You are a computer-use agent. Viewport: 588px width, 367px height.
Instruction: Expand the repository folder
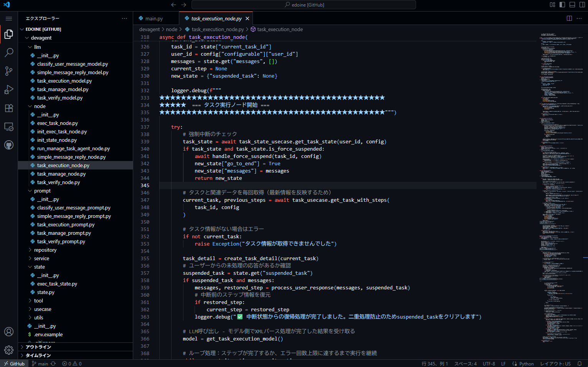tap(45, 250)
